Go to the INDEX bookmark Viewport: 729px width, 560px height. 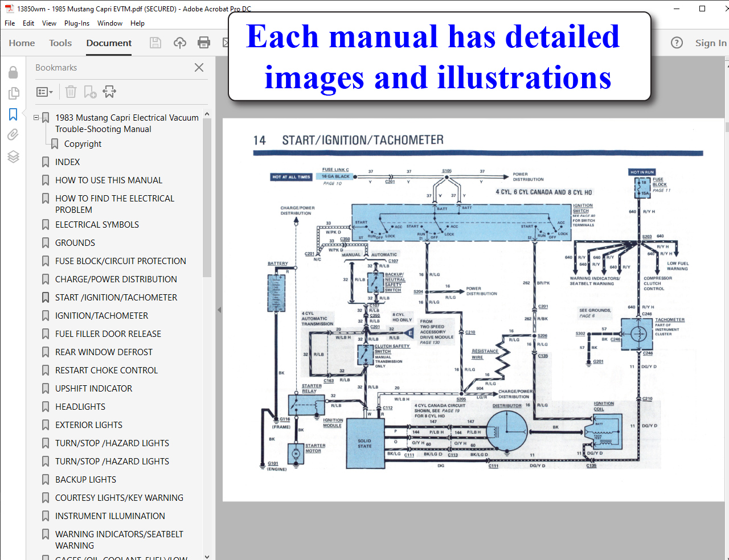point(67,162)
